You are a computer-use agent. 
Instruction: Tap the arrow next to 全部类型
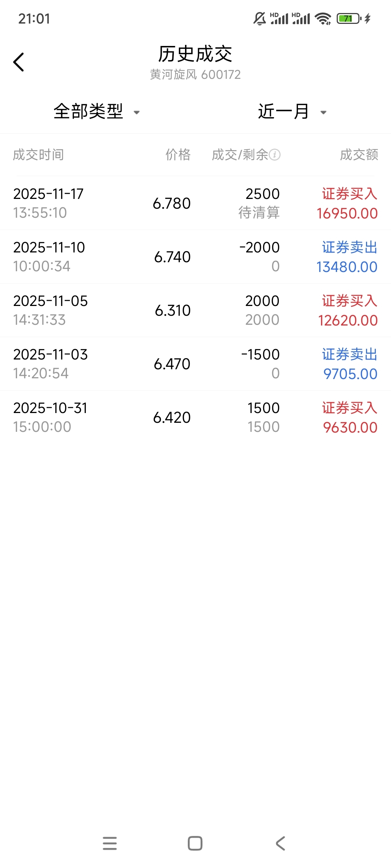[x=137, y=112]
